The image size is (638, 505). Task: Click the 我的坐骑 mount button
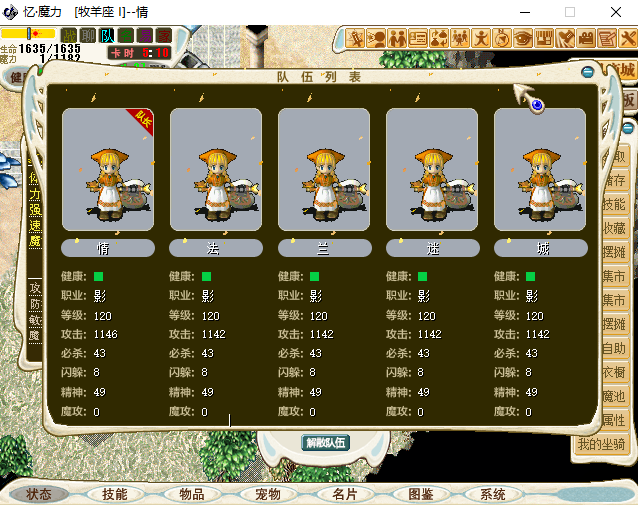point(601,445)
